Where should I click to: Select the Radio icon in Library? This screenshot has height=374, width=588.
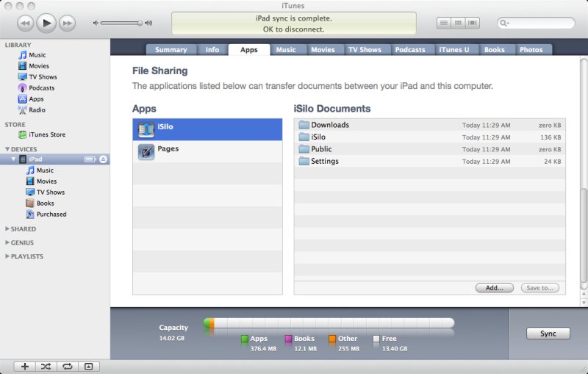click(23, 110)
